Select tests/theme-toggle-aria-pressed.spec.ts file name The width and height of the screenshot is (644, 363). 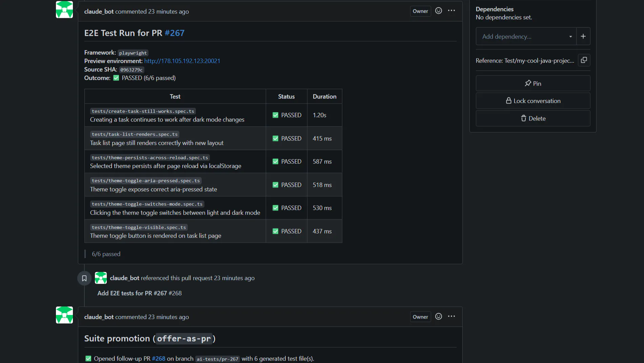(146, 181)
